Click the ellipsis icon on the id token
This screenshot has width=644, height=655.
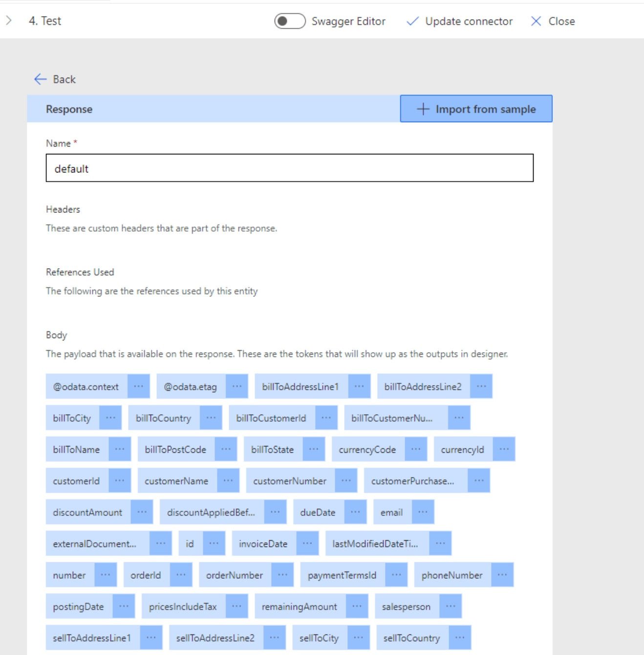tap(214, 544)
